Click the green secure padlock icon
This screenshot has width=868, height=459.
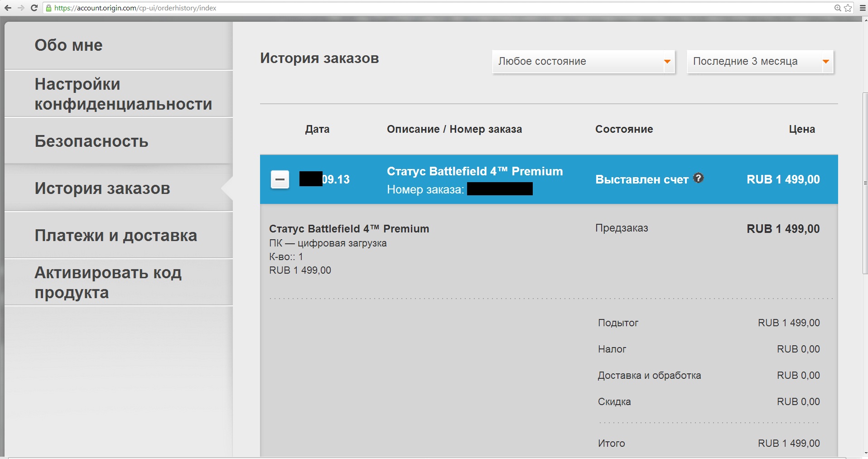49,8
